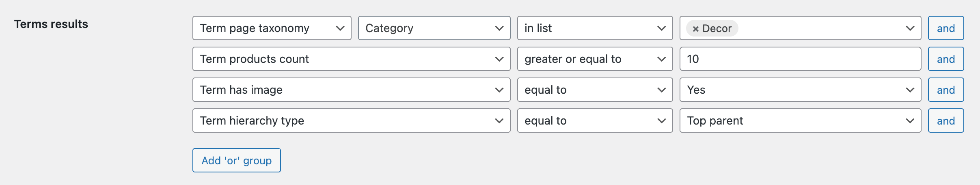Expand the Decor terms list chevron
This screenshot has width=980, height=185.
pyautogui.click(x=910, y=28)
